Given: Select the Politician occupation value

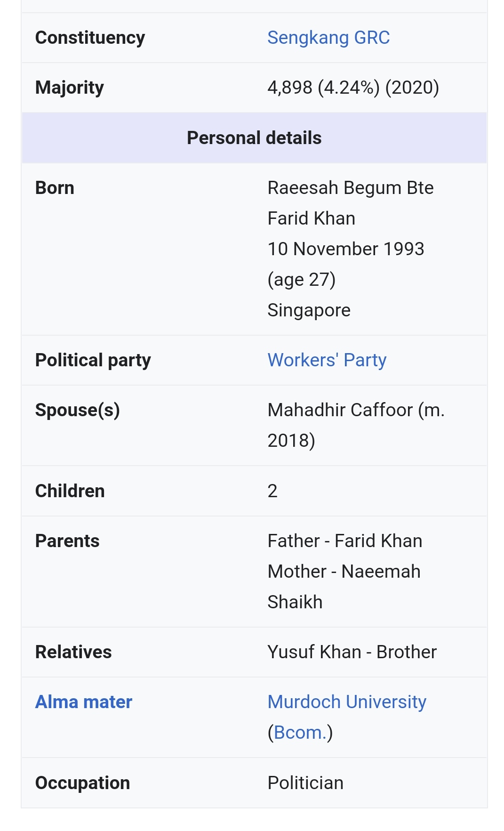Looking at the screenshot, I should (305, 783).
